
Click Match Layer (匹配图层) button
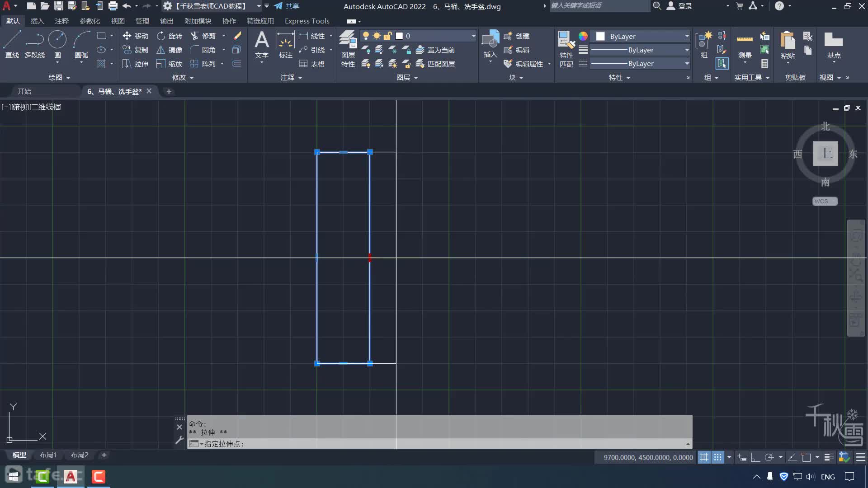435,64
